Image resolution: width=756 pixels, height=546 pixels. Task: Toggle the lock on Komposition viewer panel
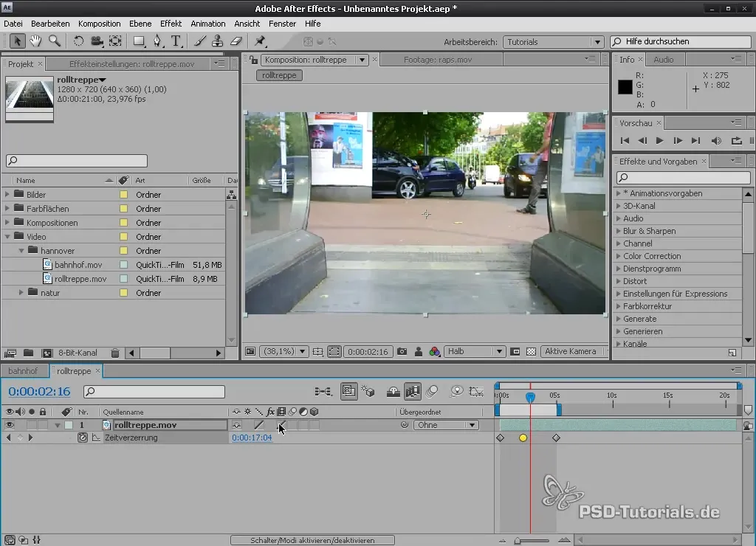(254, 60)
